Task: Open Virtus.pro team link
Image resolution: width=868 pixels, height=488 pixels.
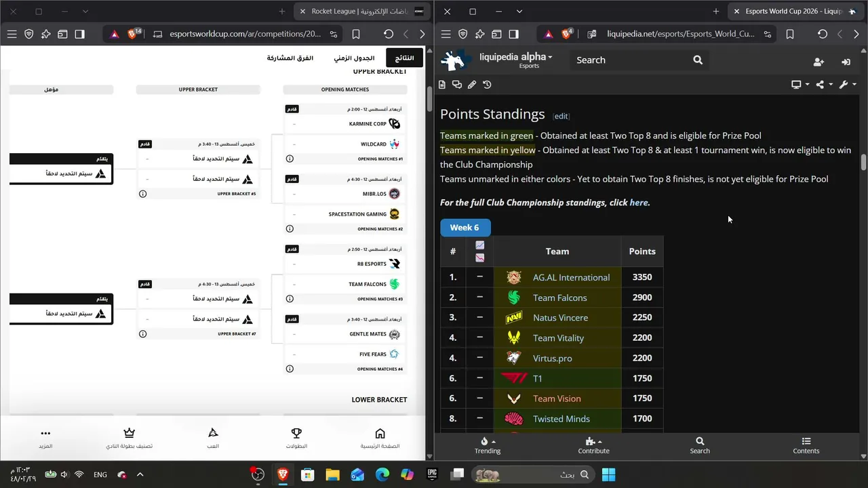Action: pos(553,359)
